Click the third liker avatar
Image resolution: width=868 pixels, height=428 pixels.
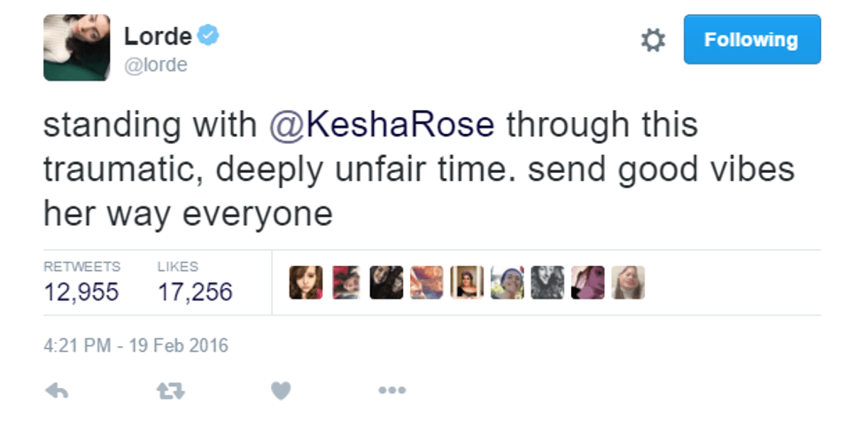386,283
